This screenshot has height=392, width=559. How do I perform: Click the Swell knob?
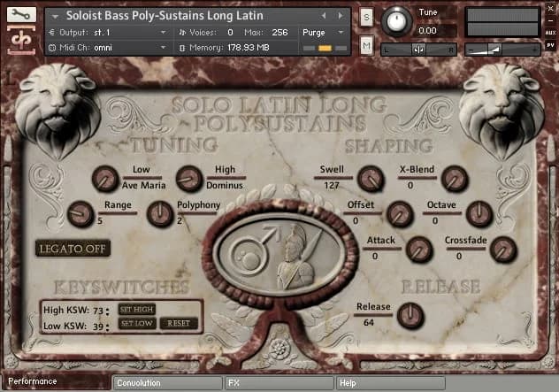pos(371,178)
